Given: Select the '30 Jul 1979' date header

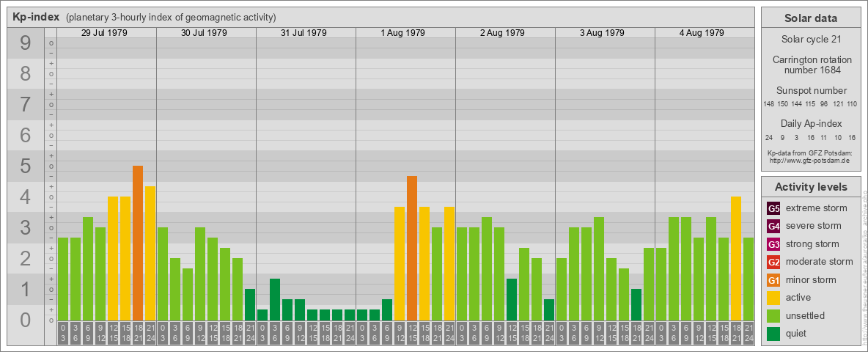Looking at the screenshot, I should pos(204,33).
